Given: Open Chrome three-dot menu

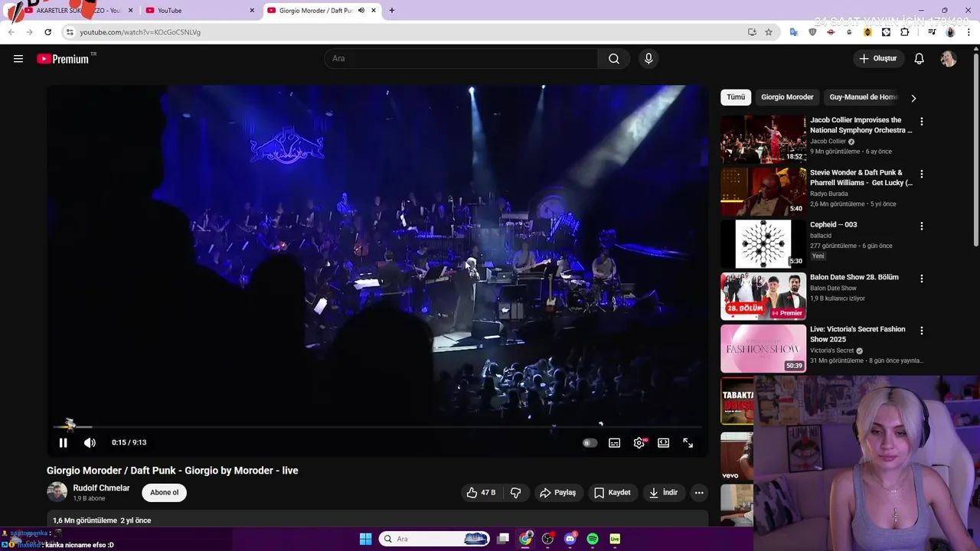Looking at the screenshot, I should click(x=969, y=32).
